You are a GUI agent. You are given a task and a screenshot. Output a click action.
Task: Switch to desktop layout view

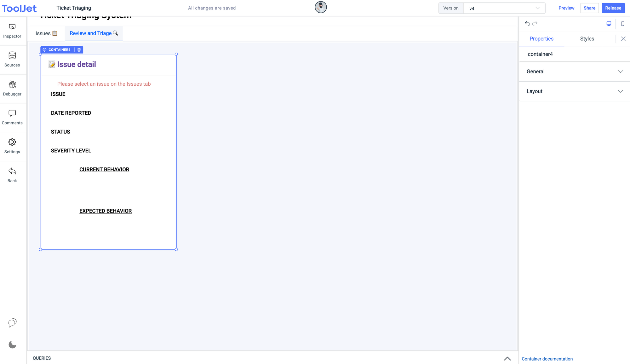[609, 24]
